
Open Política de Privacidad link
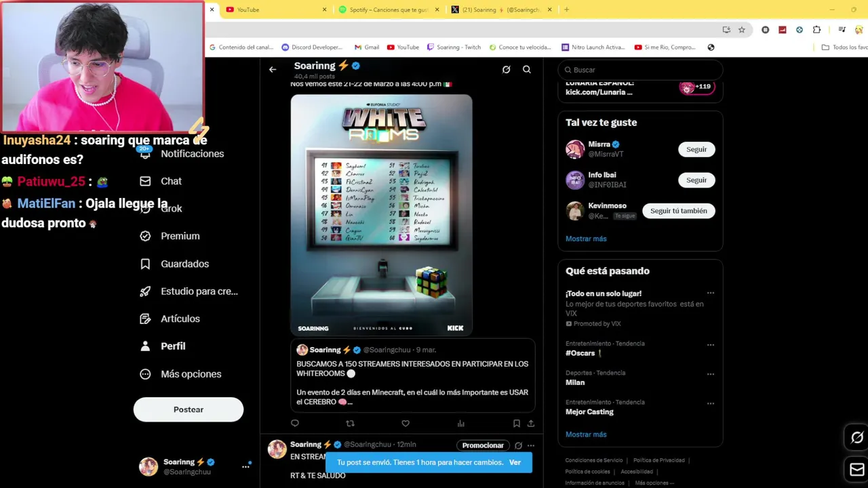pyautogui.click(x=658, y=460)
